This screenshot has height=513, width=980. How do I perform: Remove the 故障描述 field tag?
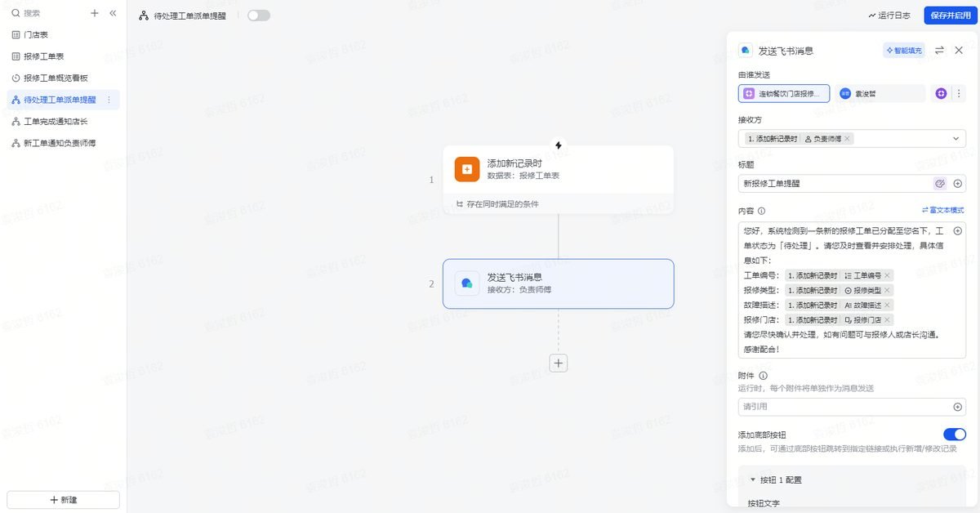(x=888, y=305)
